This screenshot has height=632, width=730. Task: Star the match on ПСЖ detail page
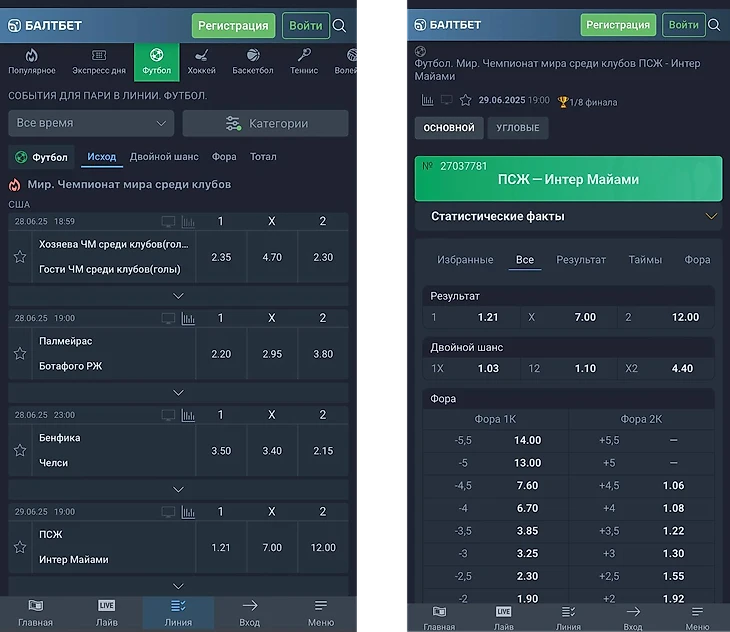click(x=465, y=100)
